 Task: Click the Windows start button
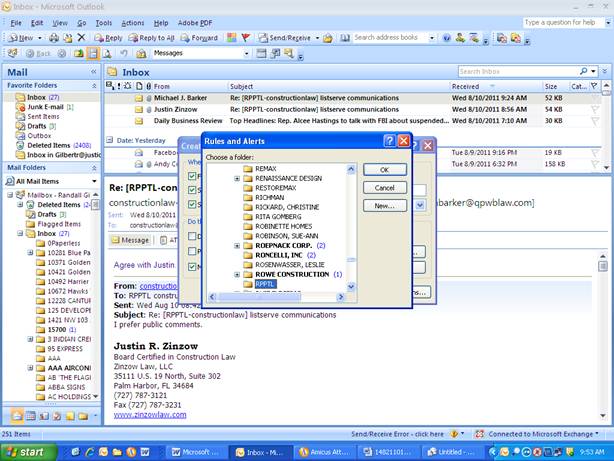pos(28,452)
